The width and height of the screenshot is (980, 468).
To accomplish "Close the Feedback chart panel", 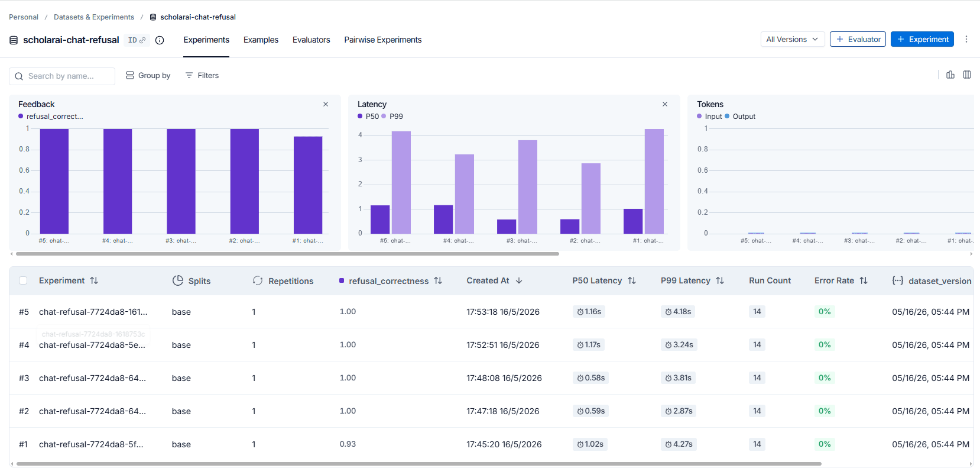I will tap(326, 104).
